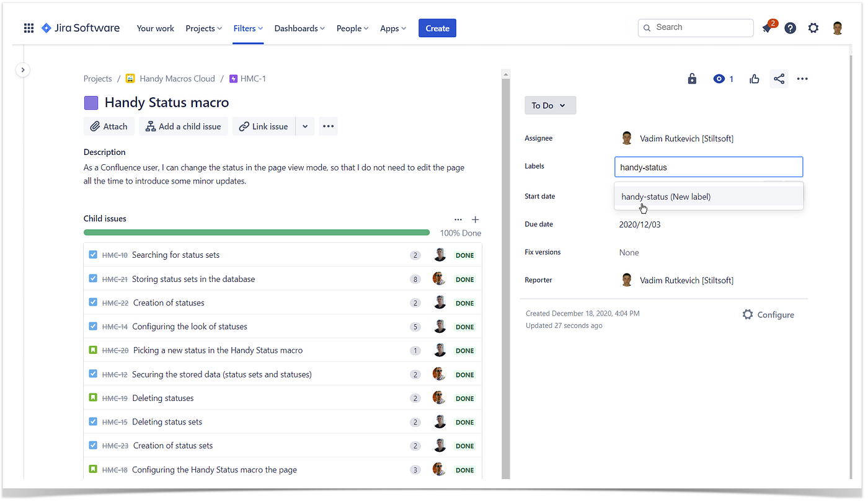Open the settings gear icon in header
The image size is (868, 502).
point(813,28)
